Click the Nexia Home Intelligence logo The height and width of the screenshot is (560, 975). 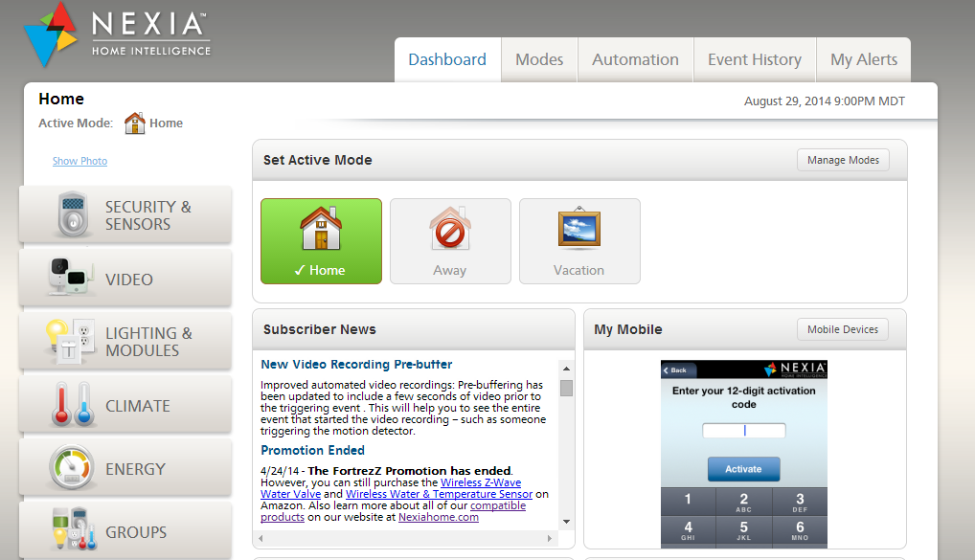[x=117, y=34]
